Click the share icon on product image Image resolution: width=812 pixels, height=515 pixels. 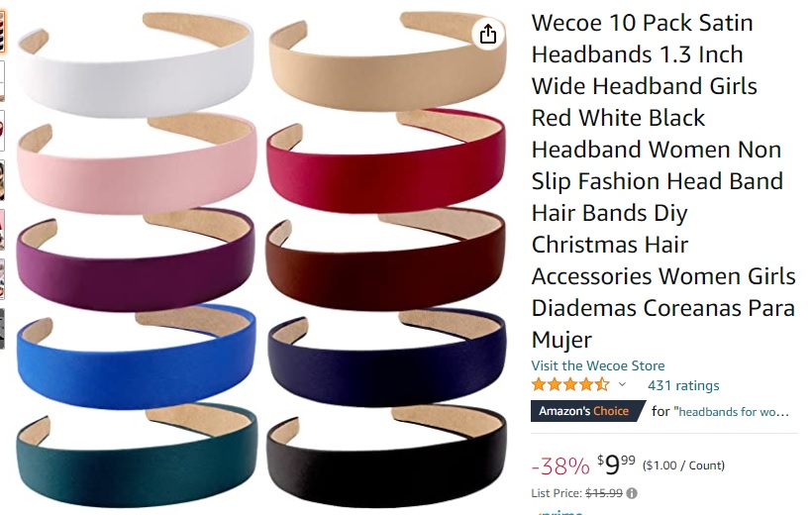488,35
